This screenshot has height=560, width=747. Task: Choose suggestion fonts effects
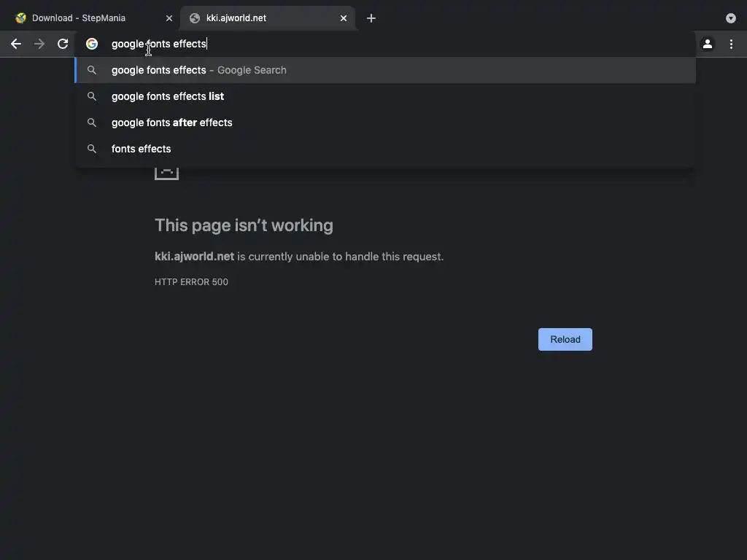(385, 149)
